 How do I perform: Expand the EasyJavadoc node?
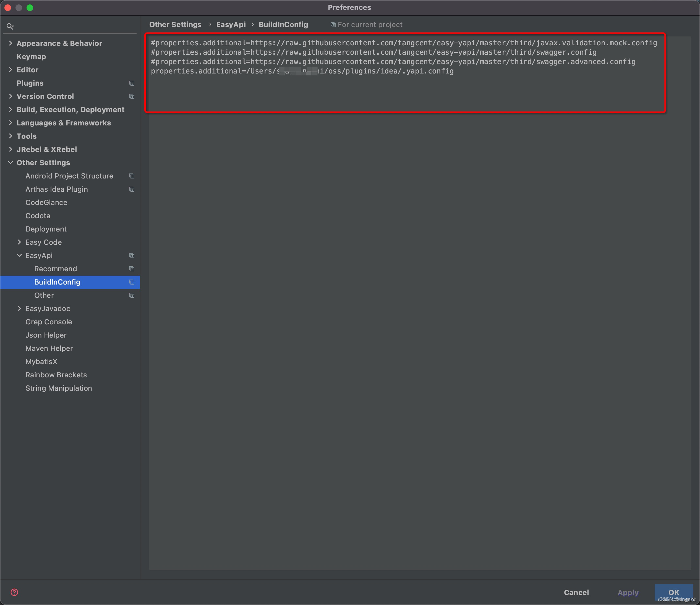tap(19, 309)
